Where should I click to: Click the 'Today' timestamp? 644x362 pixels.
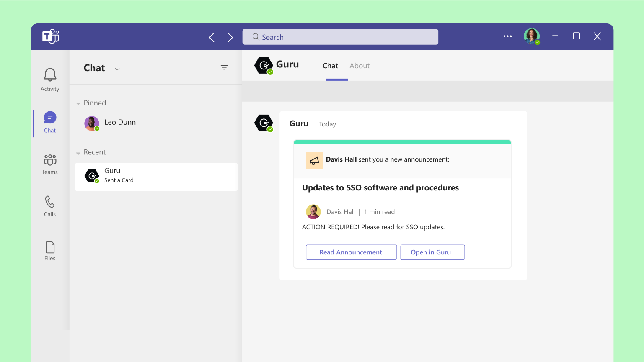[327, 124]
